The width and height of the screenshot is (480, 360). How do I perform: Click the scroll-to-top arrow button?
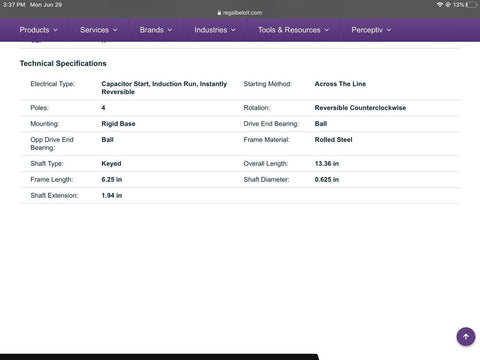[466, 336]
